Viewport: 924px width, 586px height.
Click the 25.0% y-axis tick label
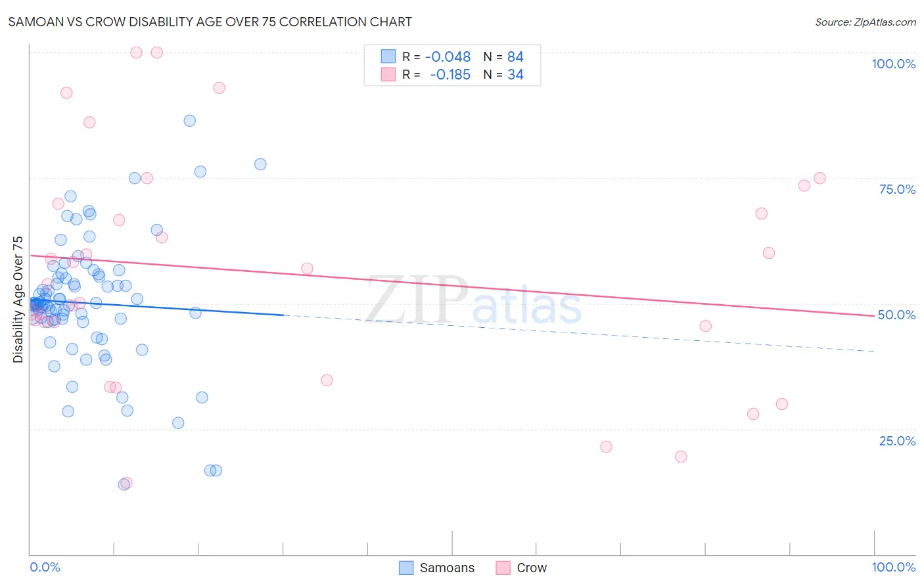pos(897,441)
